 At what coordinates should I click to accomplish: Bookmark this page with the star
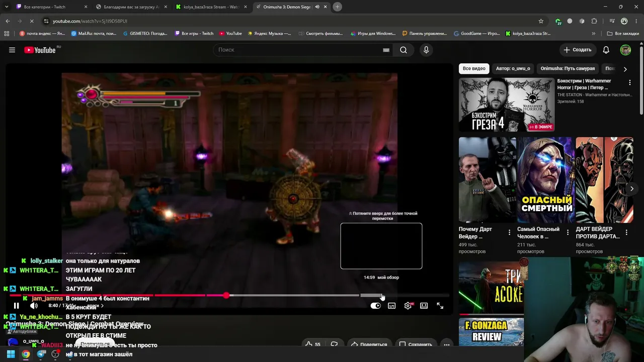tap(541, 21)
